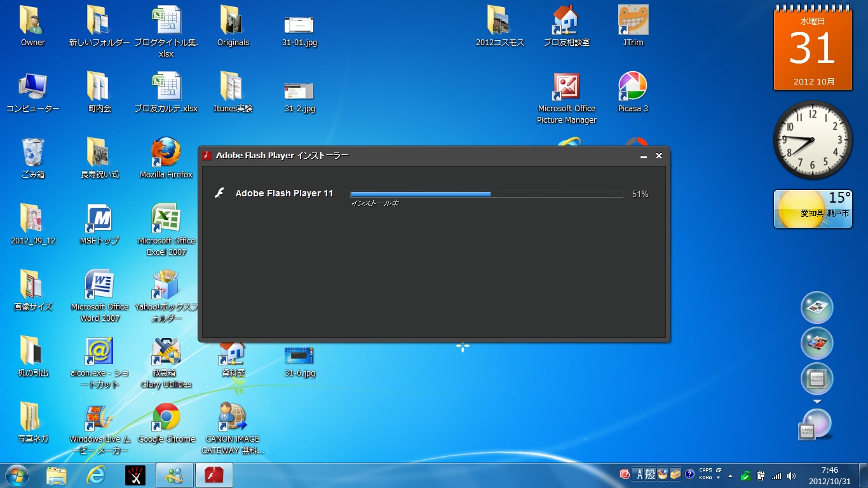868x488 pixels.
Task: Click the analog clock gadget
Action: (x=813, y=140)
